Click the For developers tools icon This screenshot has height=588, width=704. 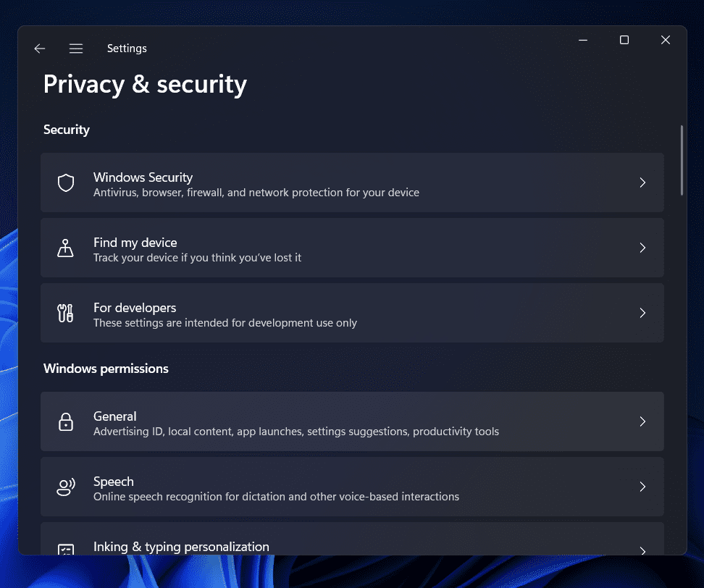click(66, 314)
